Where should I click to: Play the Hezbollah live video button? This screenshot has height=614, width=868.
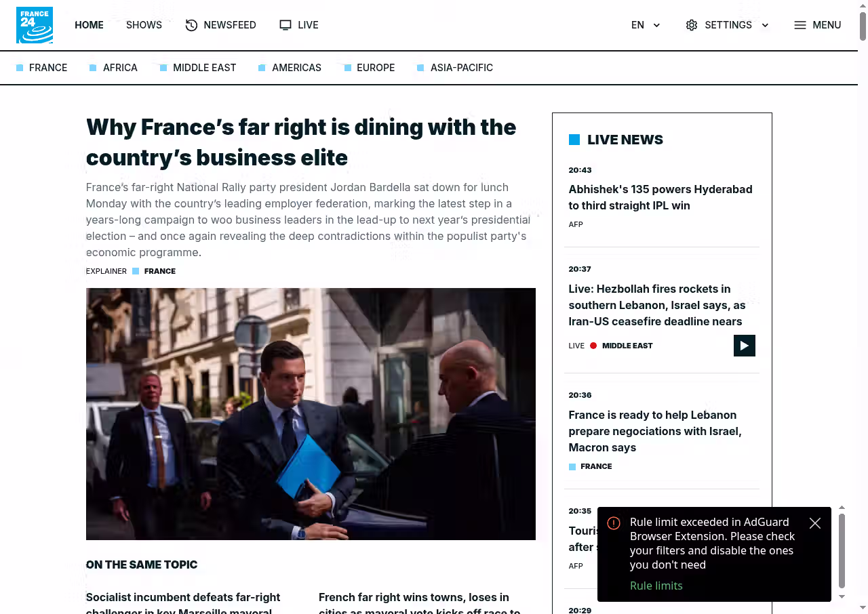(x=745, y=346)
